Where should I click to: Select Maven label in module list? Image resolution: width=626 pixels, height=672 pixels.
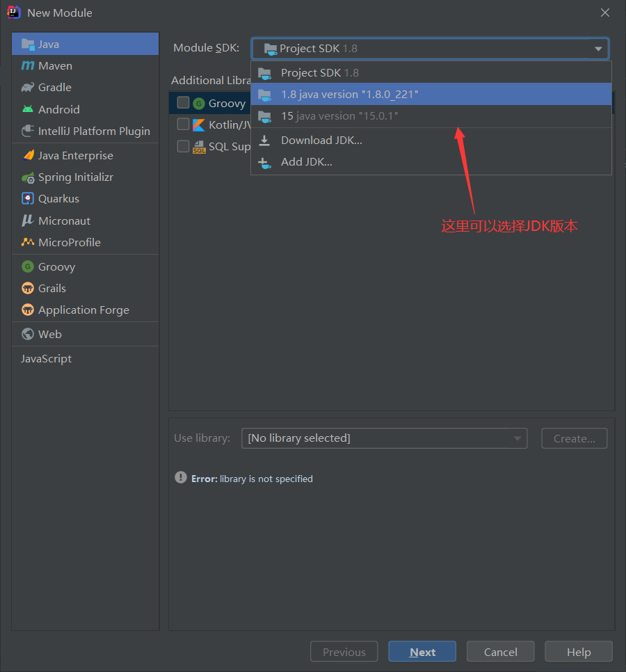point(55,65)
